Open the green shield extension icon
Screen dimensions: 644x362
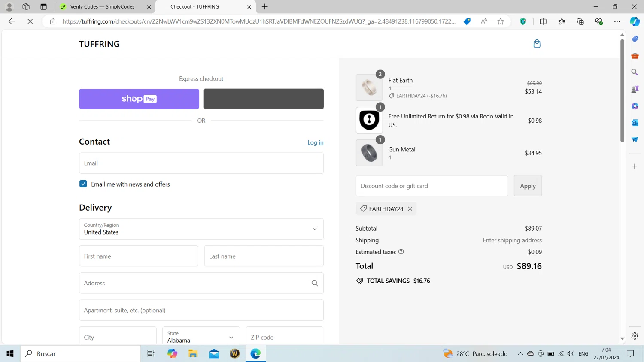[523, 21]
